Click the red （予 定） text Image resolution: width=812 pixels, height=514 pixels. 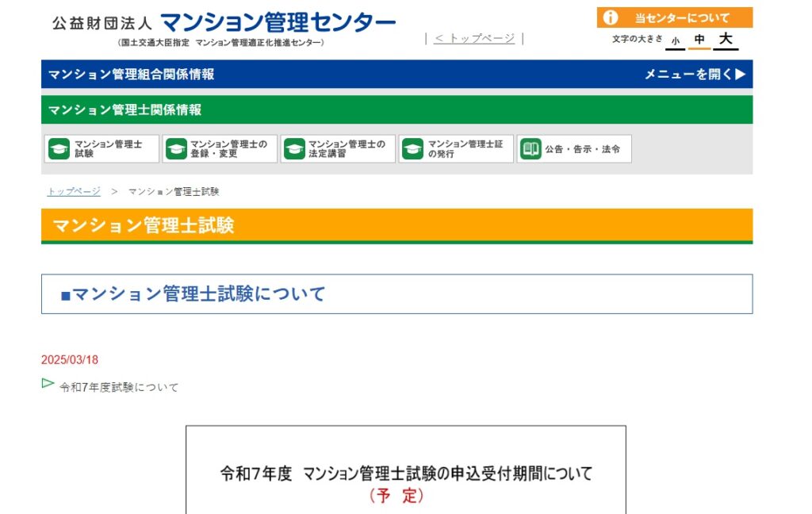click(396, 496)
